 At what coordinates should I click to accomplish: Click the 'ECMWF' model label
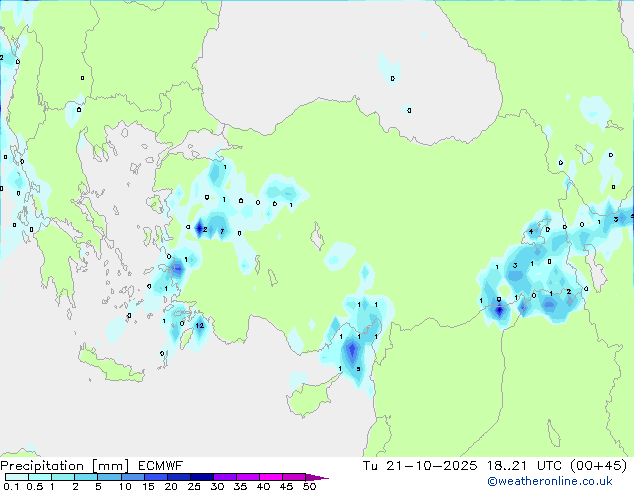[160, 466]
